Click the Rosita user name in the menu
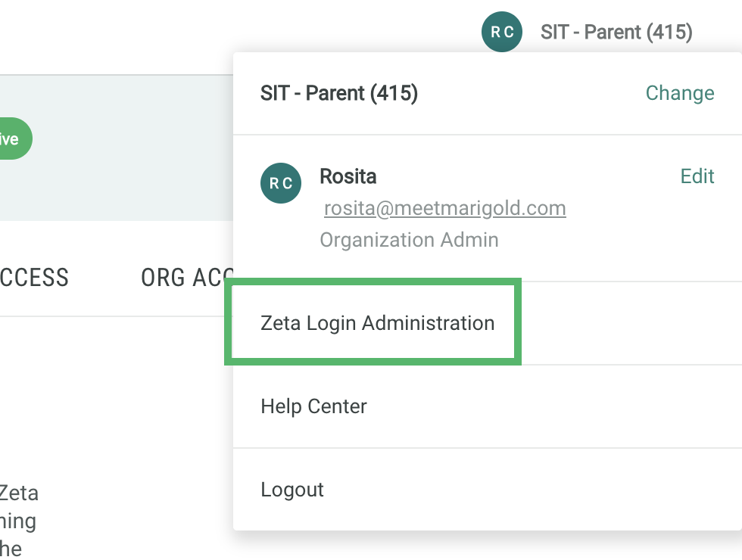Viewport: 742px width, 560px height. (348, 176)
